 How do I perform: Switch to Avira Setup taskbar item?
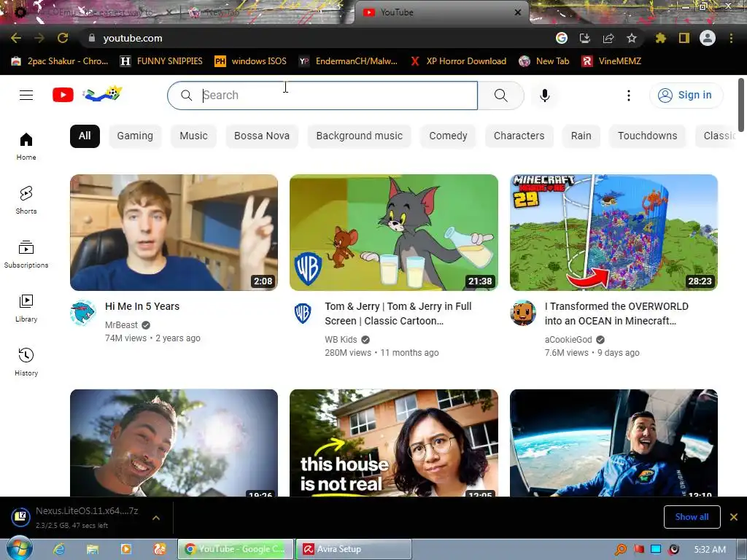[x=354, y=549]
